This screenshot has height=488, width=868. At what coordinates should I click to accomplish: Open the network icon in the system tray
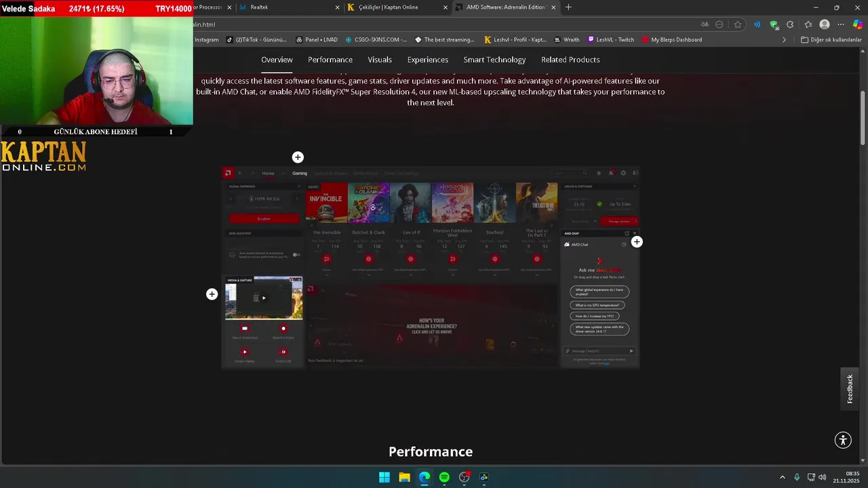tap(810, 477)
